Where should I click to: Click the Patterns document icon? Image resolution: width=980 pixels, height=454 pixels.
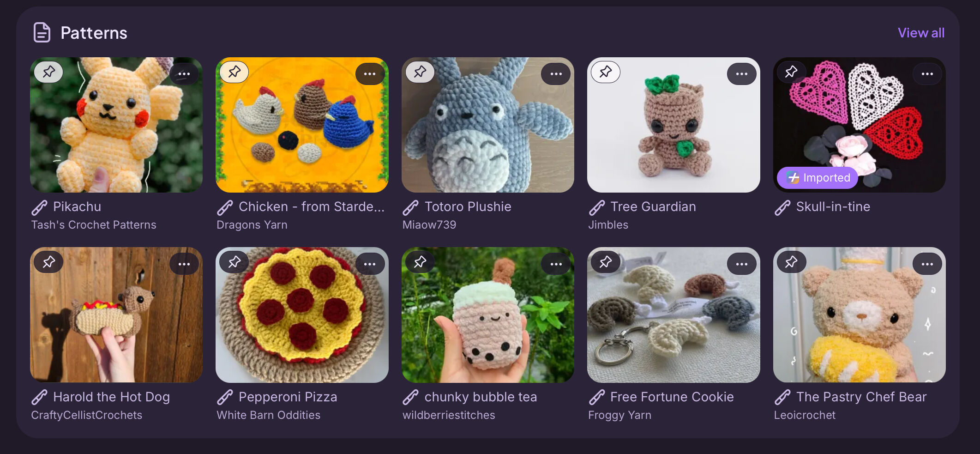coord(42,33)
